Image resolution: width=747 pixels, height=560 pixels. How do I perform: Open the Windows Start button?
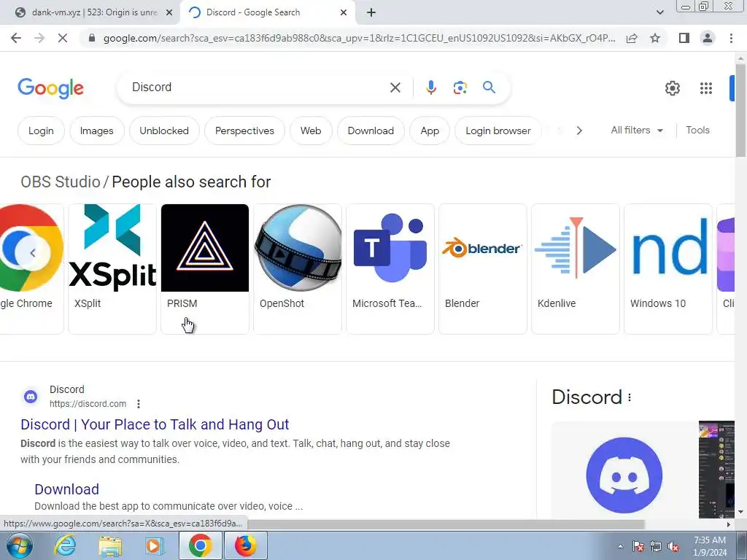pyautogui.click(x=20, y=545)
